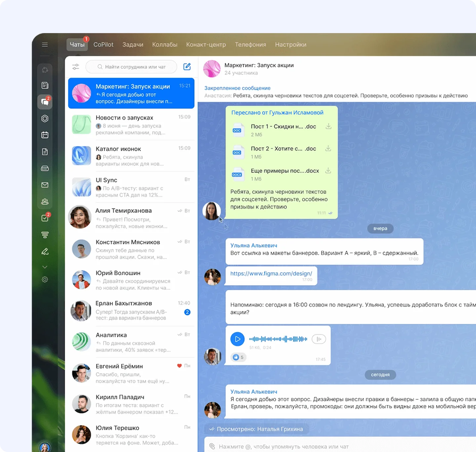The width and height of the screenshot is (476, 452).
Task: Click the hexagon icon in the sidebar
Action: [x=45, y=118]
